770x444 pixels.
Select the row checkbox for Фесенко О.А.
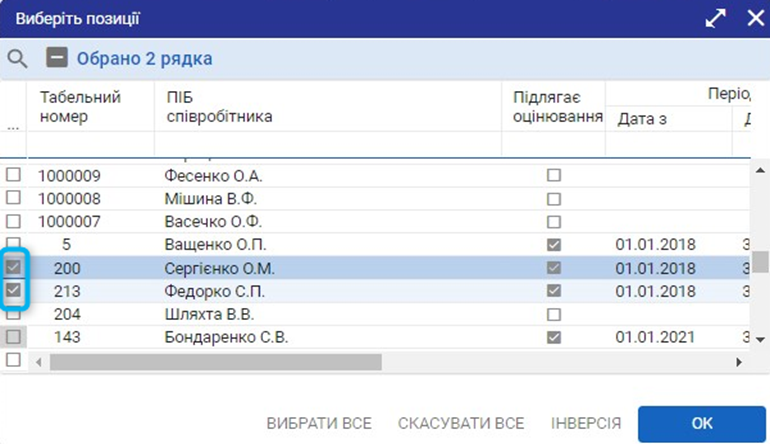[14, 175]
